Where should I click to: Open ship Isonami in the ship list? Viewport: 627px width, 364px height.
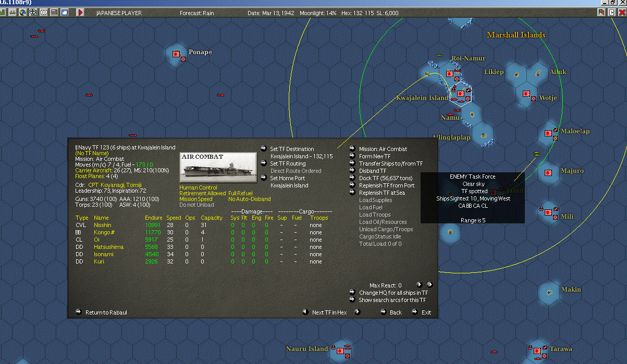coord(105,254)
